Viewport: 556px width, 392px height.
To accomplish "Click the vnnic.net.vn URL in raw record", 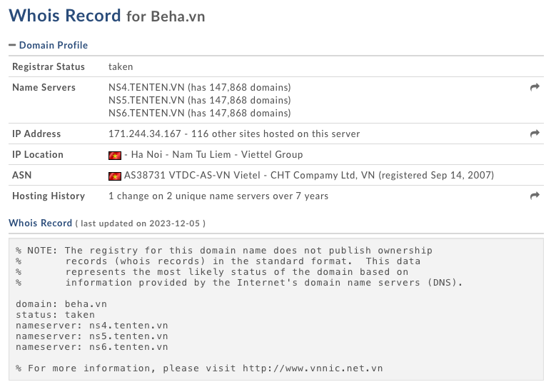I will [313, 368].
